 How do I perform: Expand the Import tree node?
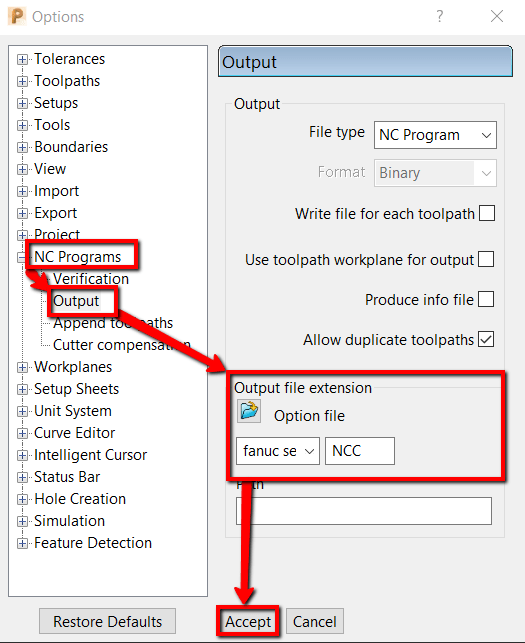22,191
